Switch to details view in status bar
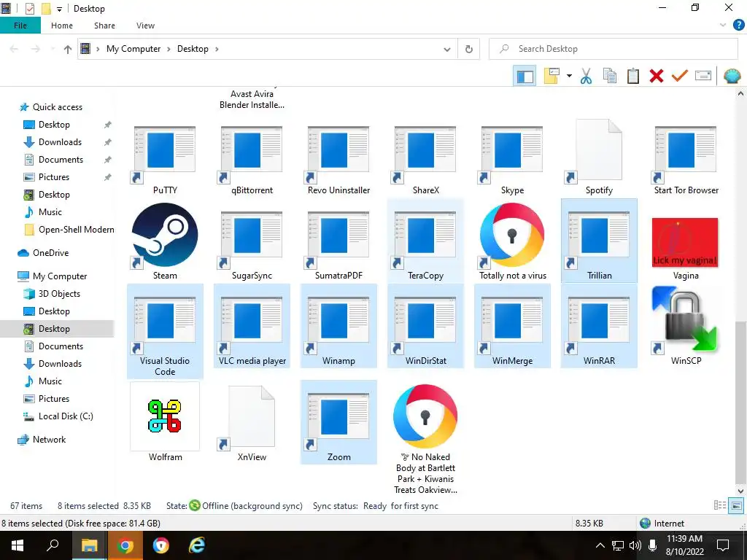This screenshot has width=747, height=560. 720,506
